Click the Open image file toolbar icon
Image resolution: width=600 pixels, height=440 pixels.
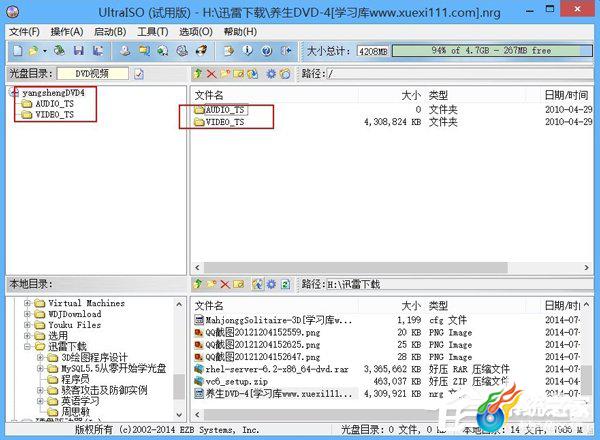pyautogui.click(x=34, y=51)
